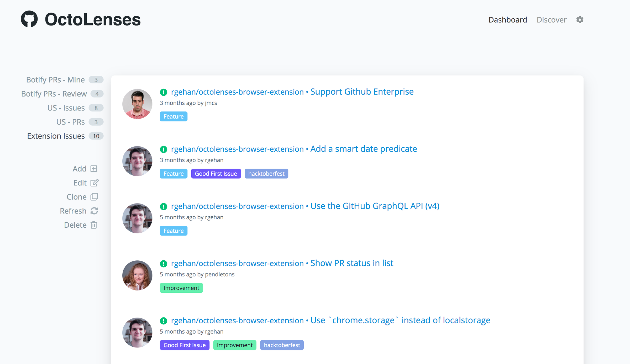630x364 pixels.
Task: Open the Show PR status in list issue
Action: 352,263
